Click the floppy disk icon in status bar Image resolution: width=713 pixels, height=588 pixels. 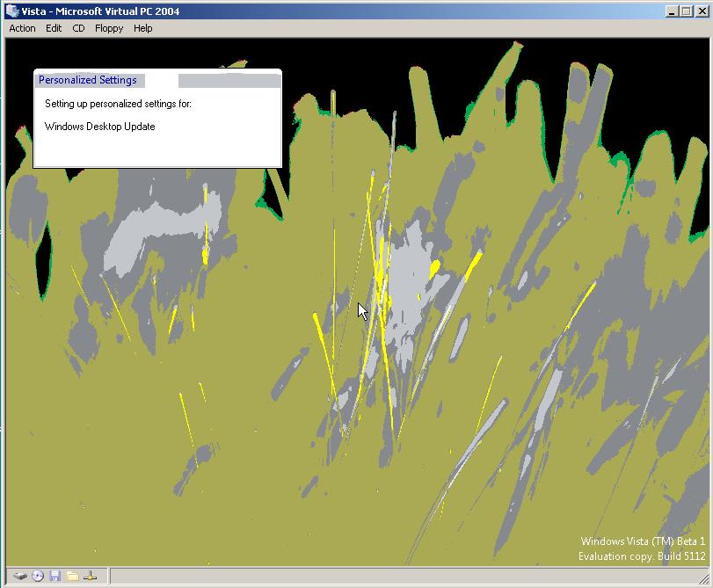coord(55,576)
